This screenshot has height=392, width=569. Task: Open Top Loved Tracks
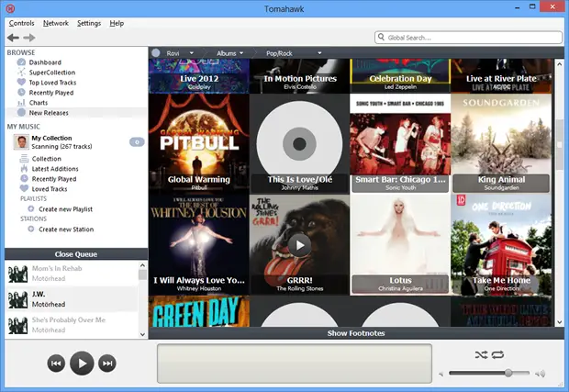coord(52,83)
